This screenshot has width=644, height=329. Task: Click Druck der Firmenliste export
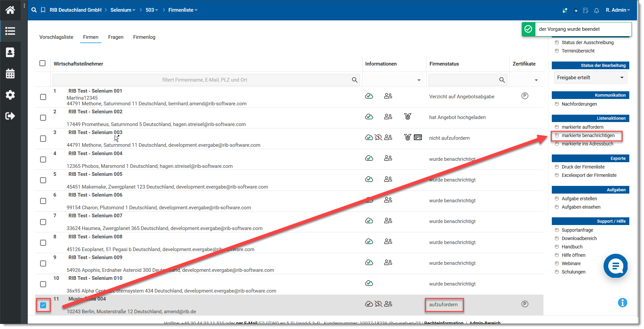tap(583, 167)
